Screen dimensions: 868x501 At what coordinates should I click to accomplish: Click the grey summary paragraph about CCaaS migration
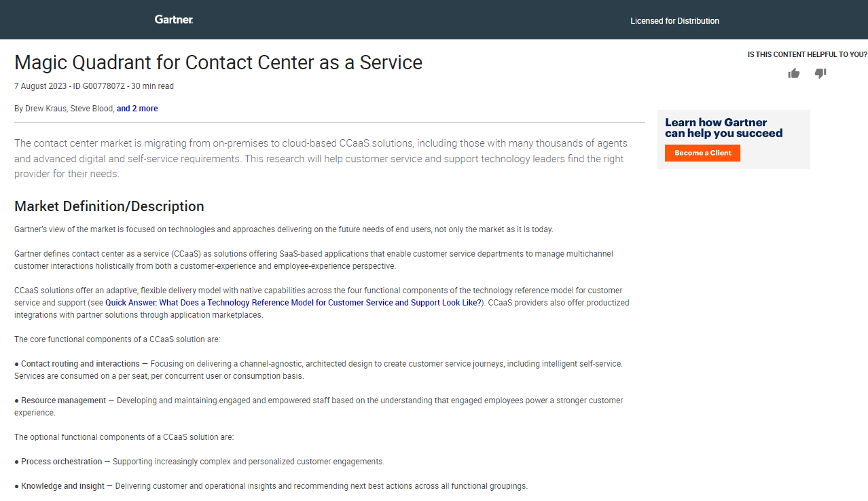[x=319, y=158]
